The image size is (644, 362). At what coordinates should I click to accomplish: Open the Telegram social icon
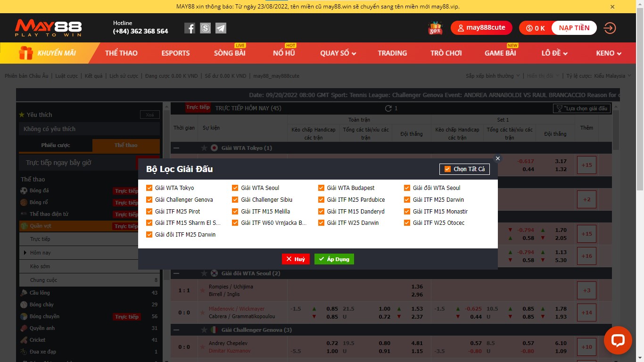[x=221, y=28]
